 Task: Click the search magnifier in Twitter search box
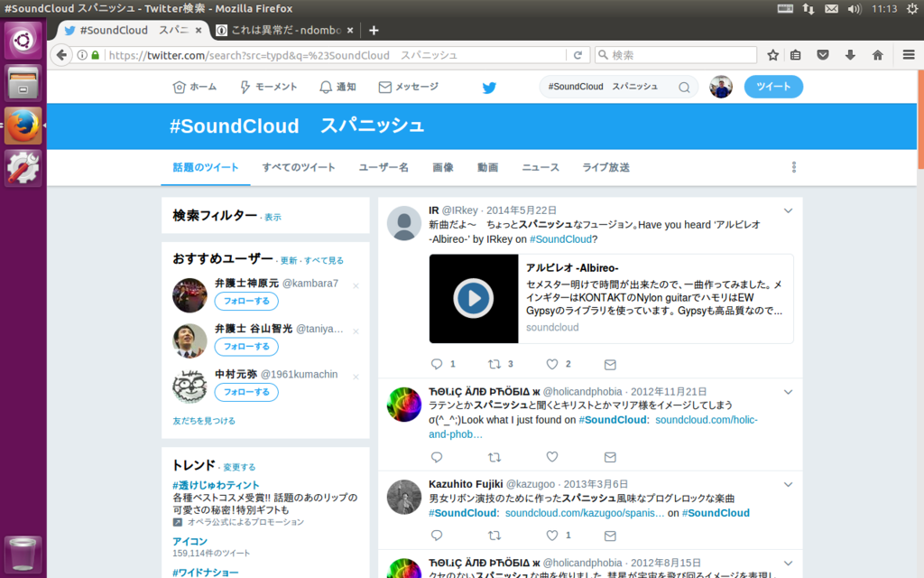684,88
